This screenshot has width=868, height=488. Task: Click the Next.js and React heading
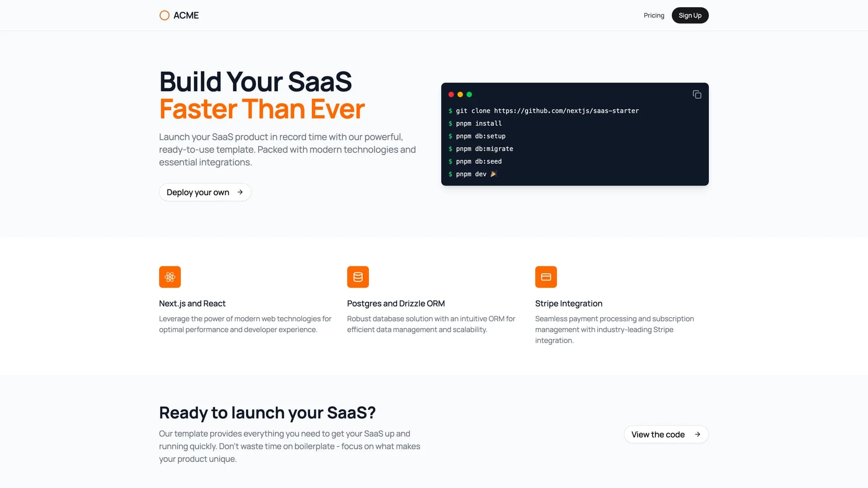pos(192,304)
